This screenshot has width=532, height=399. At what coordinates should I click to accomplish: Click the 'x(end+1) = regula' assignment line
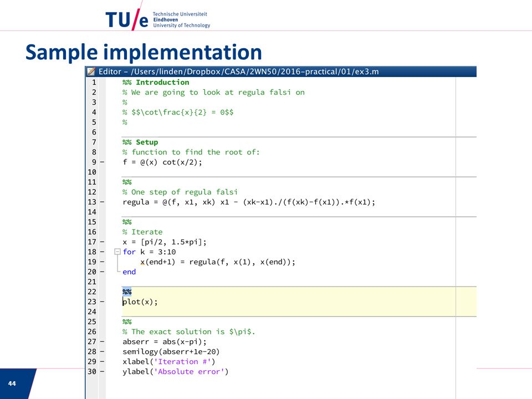click(x=217, y=262)
